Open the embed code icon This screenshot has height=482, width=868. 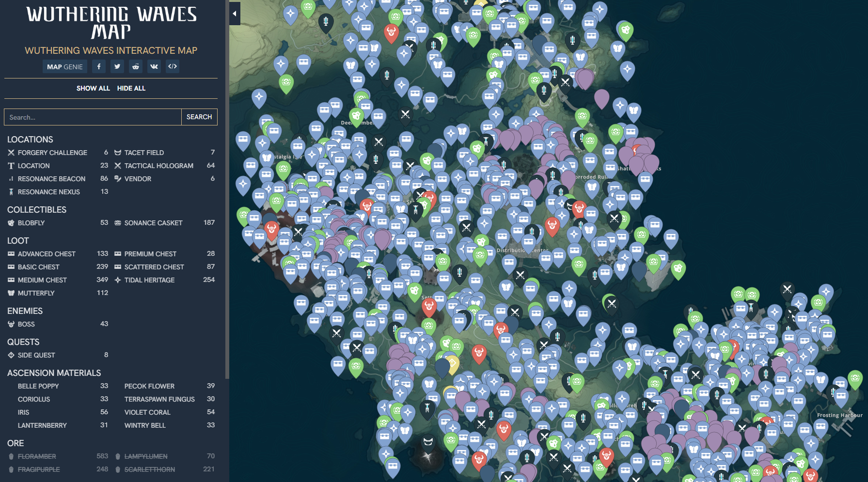pos(173,66)
